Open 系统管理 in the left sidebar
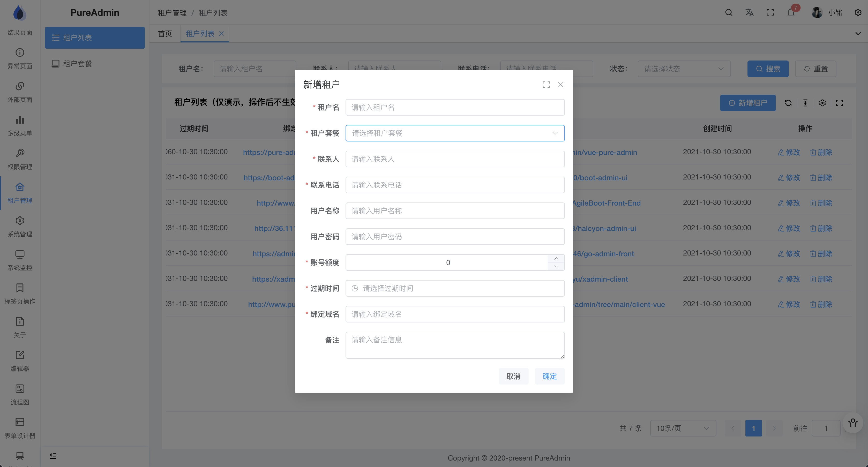 click(20, 227)
